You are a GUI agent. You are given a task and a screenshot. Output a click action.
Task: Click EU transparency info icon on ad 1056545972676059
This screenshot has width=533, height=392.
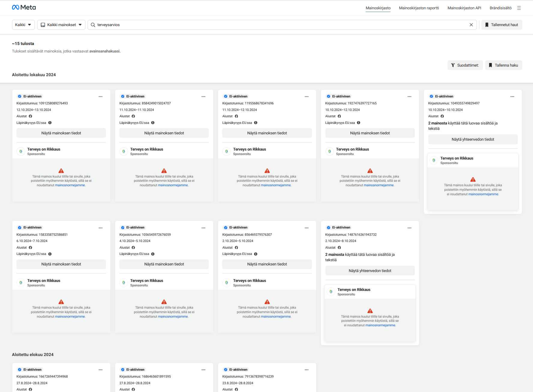point(153,254)
